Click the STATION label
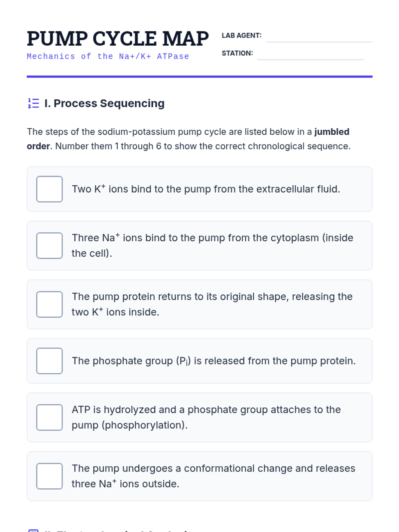 click(237, 53)
